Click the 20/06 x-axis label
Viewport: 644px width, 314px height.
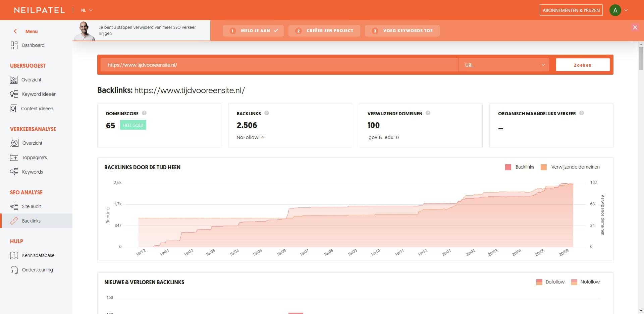563,253
